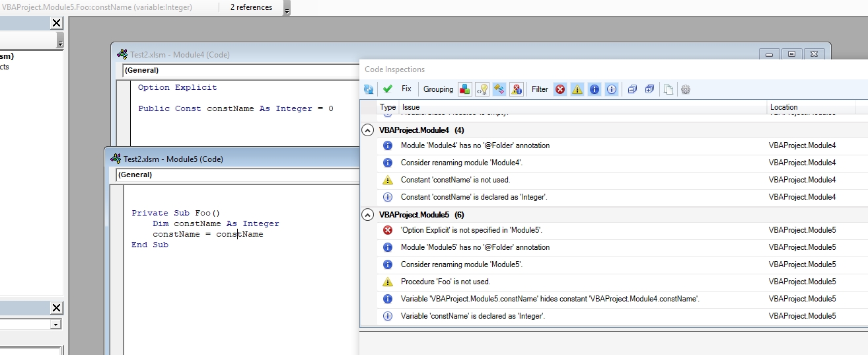This screenshot has height=355, width=868.
Task: Toggle the solid blue suggestion filter
Action: (595, 89)
